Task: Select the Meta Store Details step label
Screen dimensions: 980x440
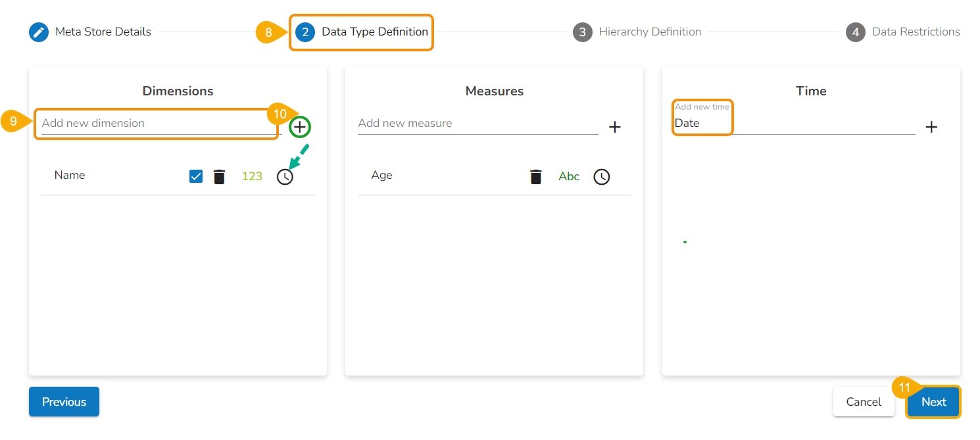Action: [x=103, y=32]
